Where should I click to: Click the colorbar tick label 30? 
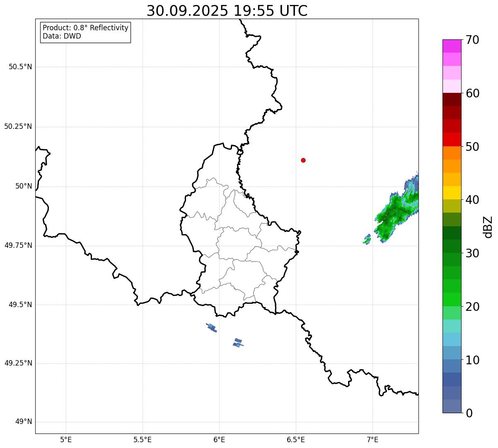click(x=472, y=253)
